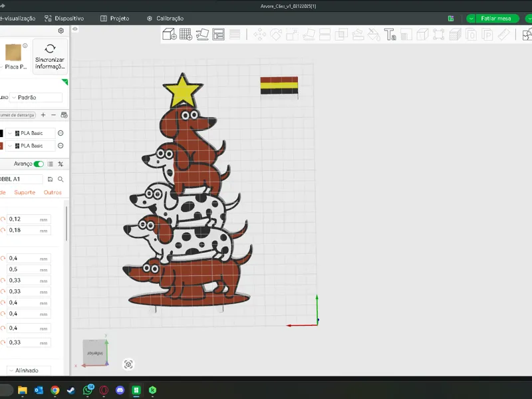Switch to the Outros settings tab
Image resolution: width=532 pixels, height=399 pixels.
pos(53,192)
